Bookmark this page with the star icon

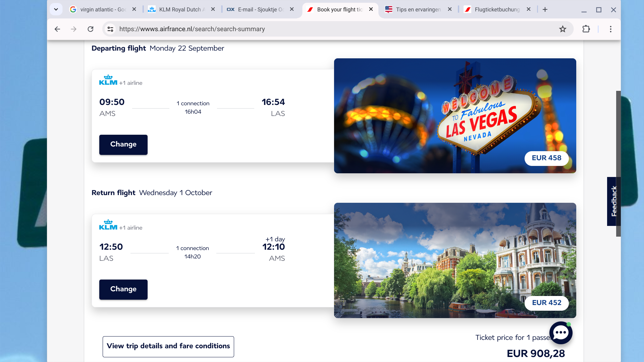563,29
